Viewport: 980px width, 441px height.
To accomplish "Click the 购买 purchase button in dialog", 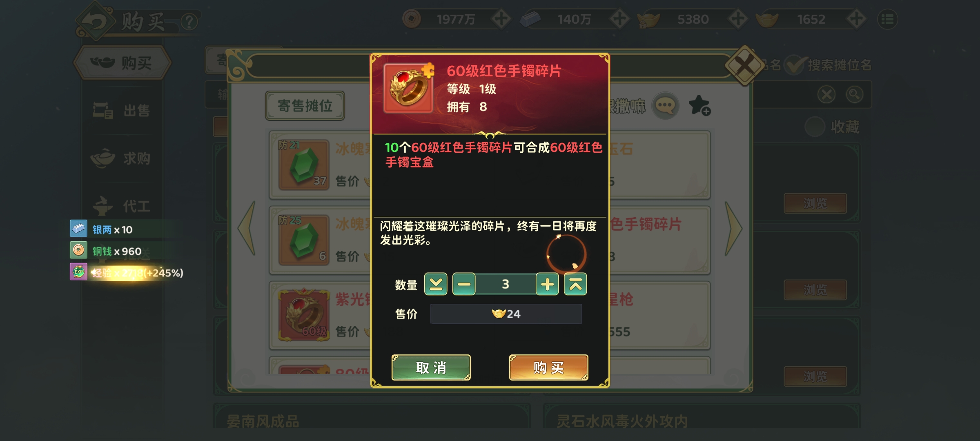I will 548,367.
